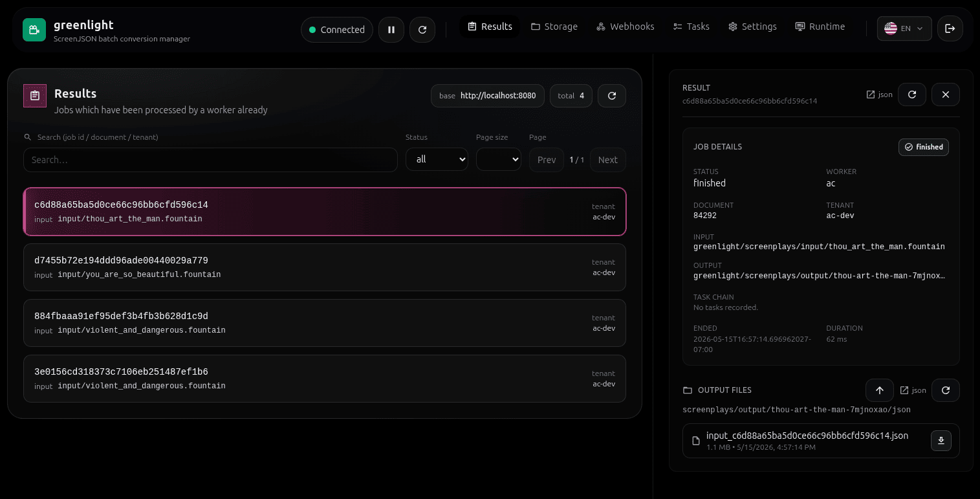
Task: Click the search magnifier icon above the field
Action: 28,137
